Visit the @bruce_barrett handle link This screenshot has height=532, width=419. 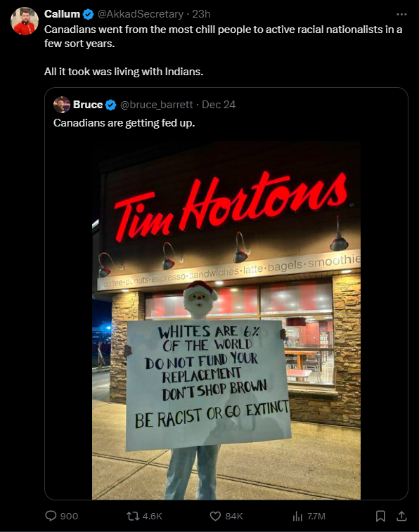156,105
